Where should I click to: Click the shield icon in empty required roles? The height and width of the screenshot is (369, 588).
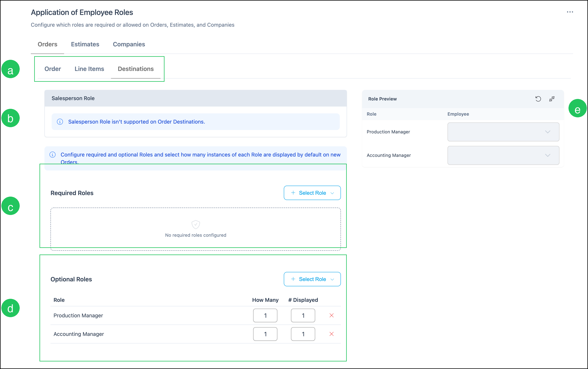pos(195,225)
